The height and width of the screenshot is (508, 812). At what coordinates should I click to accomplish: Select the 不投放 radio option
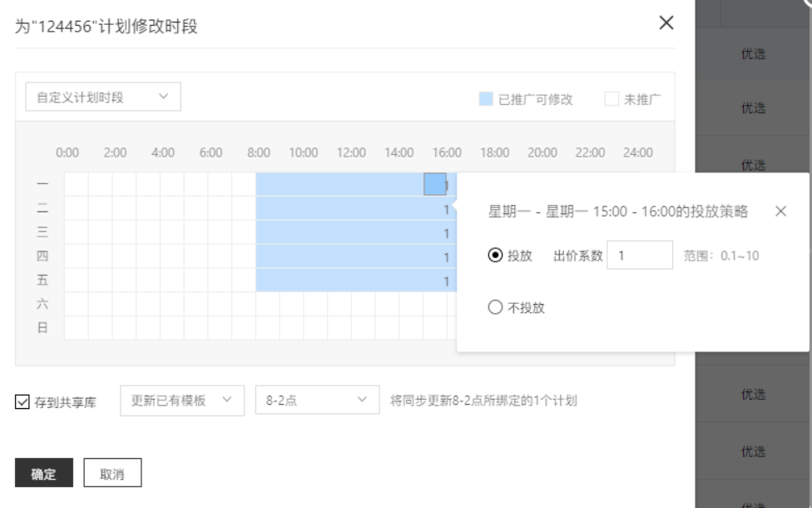[495, 307]
